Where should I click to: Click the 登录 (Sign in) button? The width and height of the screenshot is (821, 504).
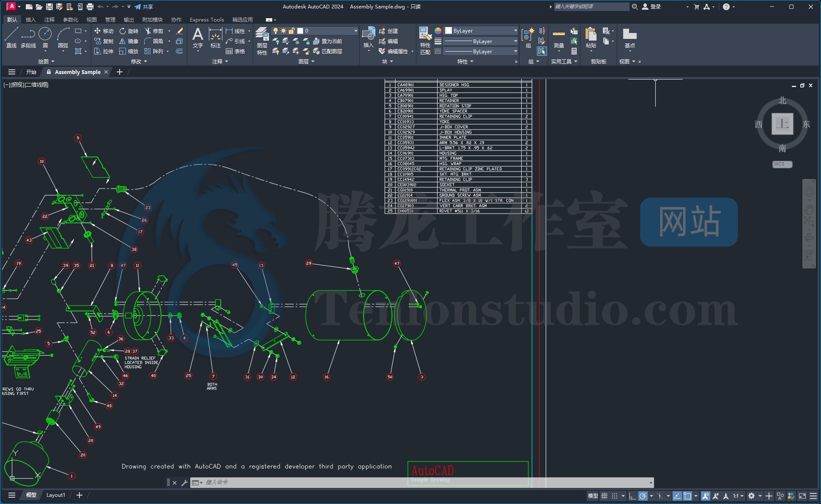coord(651,7)
